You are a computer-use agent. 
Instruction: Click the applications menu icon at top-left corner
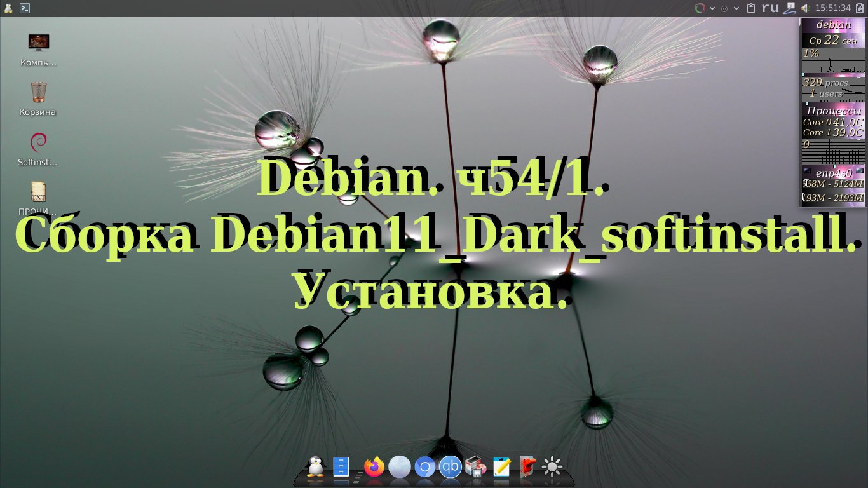coord(7,8)
